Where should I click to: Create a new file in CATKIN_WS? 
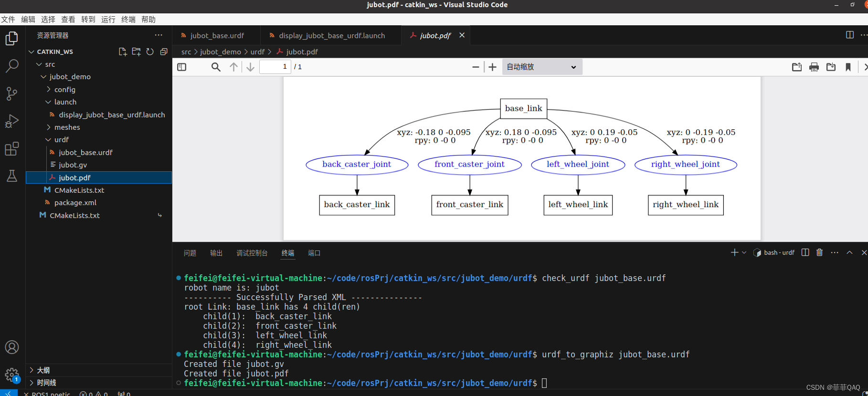(x=123, y=52)
